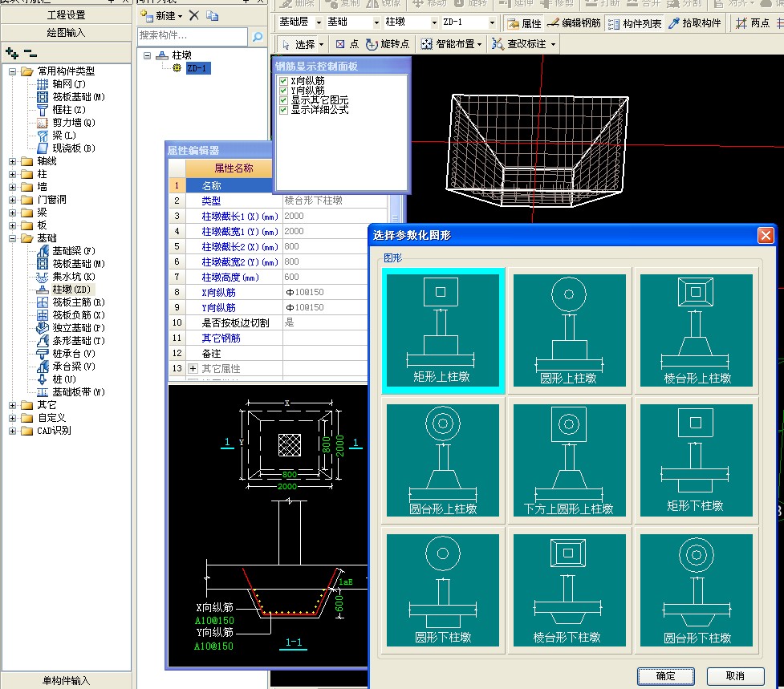Collapse 柱墩 node in component list
The width and height of the screenshot is (784, 689).
[147, 55]
